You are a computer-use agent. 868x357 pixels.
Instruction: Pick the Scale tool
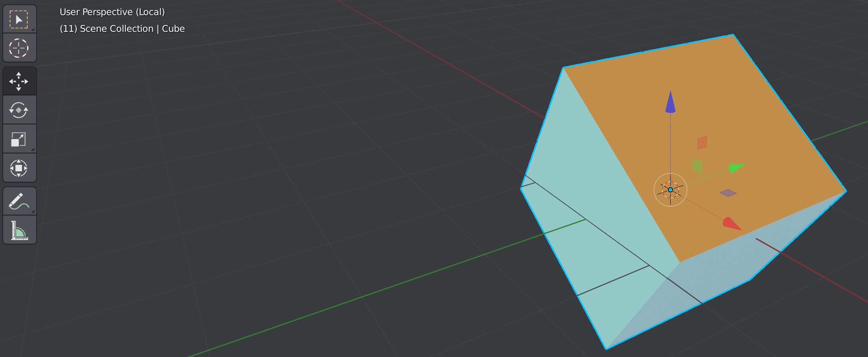click(19, 139)
